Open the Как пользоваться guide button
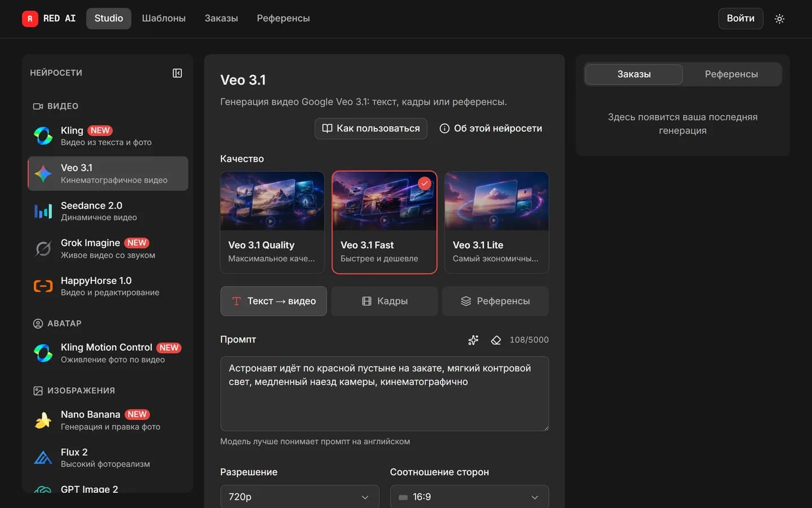Image resolution: width=812 pixels, height=508 pixels. [371, 129]
